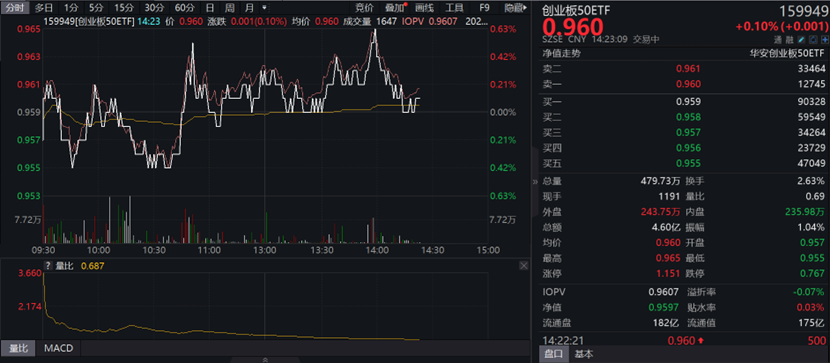Click the pencil note icon near 融

pyautogui.click(x=801, y=40)
